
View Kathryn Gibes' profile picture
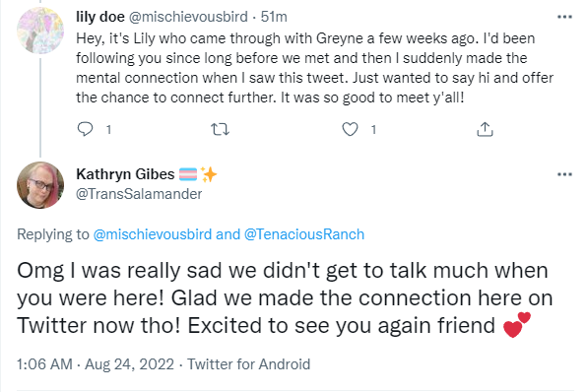click(x=40, y=185)
